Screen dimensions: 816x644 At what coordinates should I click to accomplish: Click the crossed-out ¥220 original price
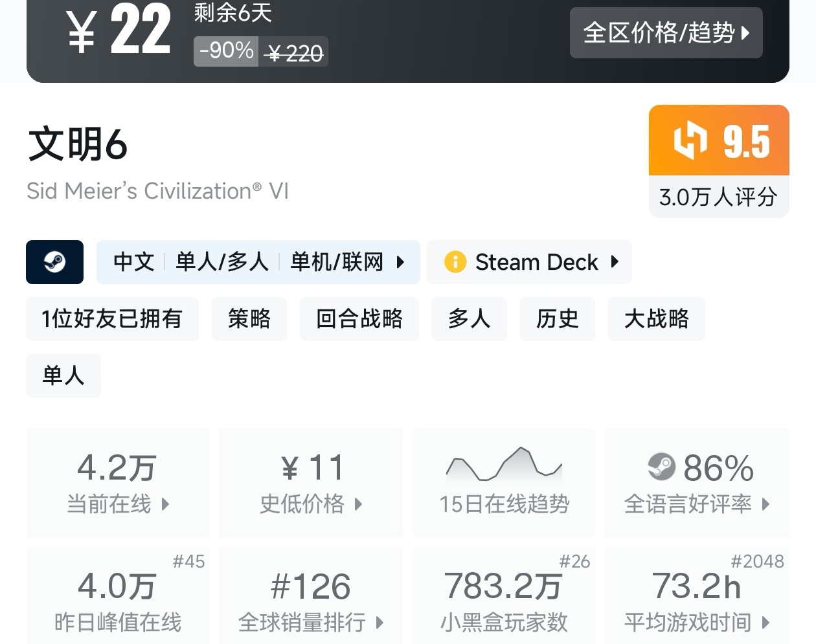pos(295,52)
